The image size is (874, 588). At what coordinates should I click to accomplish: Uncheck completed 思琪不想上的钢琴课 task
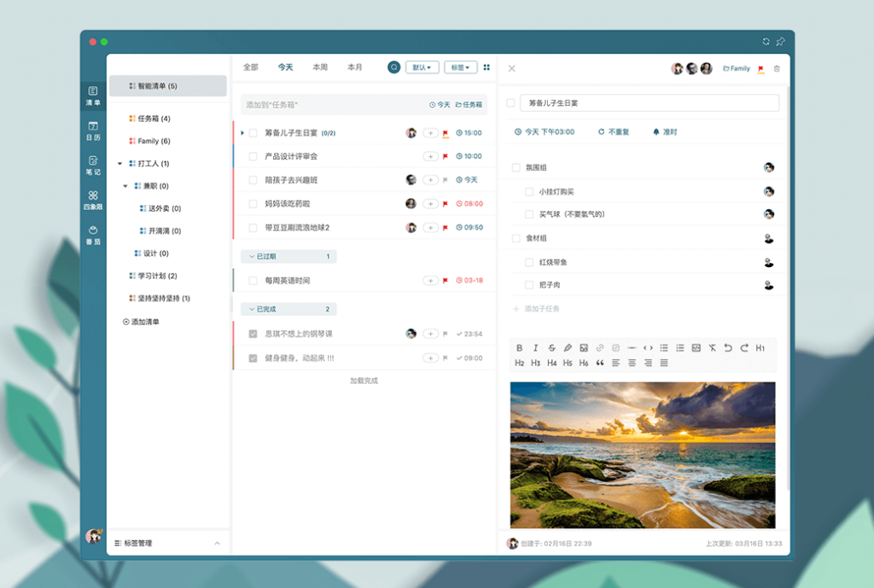253,334
